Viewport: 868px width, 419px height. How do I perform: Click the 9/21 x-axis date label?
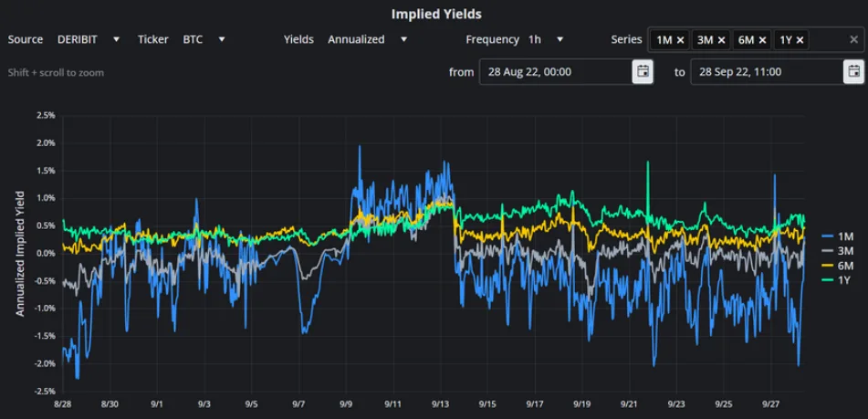[630, 404]
